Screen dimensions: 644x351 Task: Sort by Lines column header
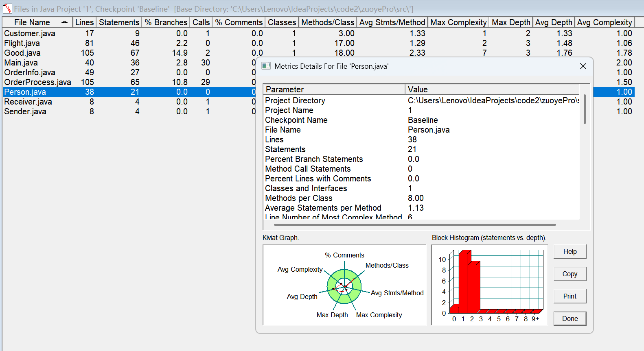[x=84, y=22]
